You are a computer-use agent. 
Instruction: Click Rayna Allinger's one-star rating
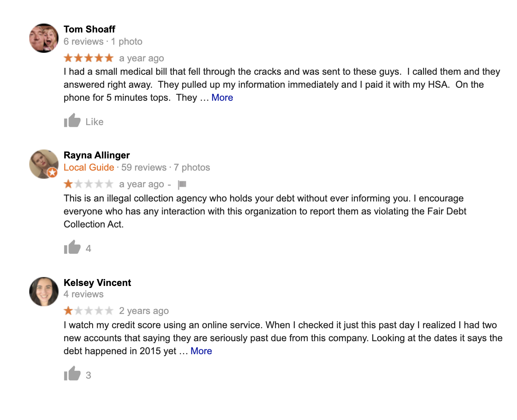89,184
